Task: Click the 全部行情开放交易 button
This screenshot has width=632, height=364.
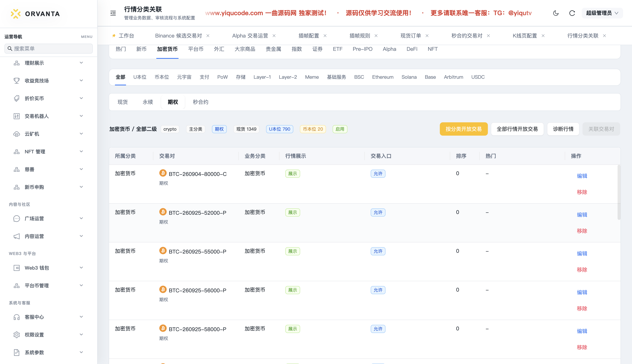Action: tap(517, 129)
